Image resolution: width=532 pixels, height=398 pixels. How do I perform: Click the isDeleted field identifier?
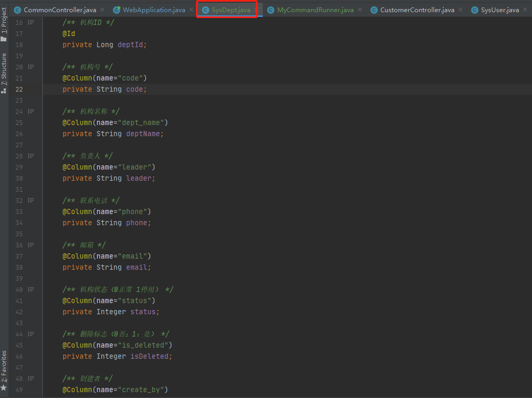click(x=149, y=356)
